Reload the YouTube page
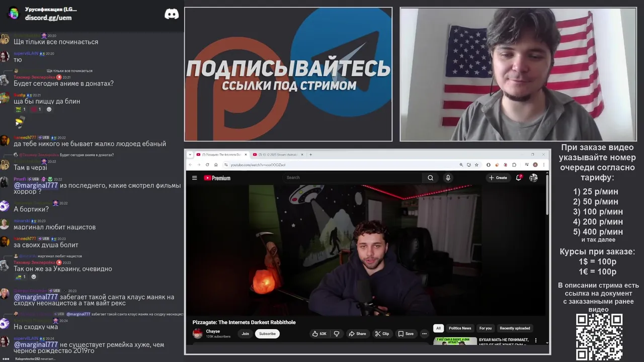Image resolution: width=644 pixels, height=362 pixels. point(207,165)
